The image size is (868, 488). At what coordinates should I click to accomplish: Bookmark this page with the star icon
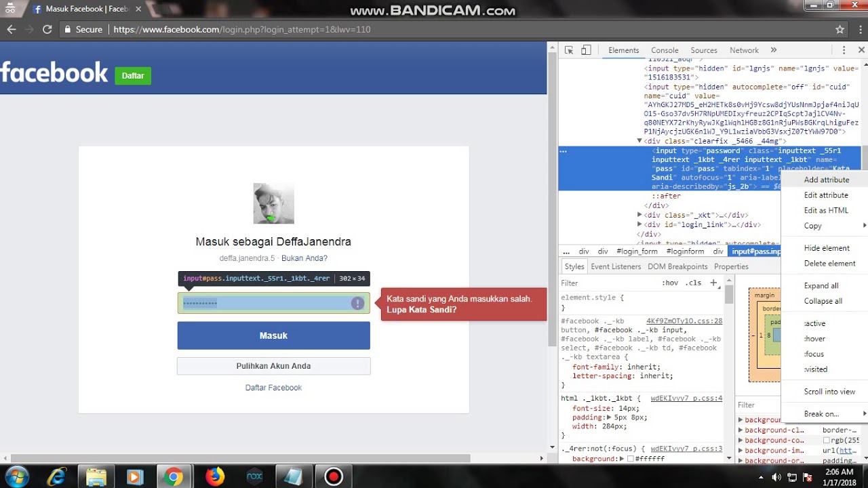[840, 29]
